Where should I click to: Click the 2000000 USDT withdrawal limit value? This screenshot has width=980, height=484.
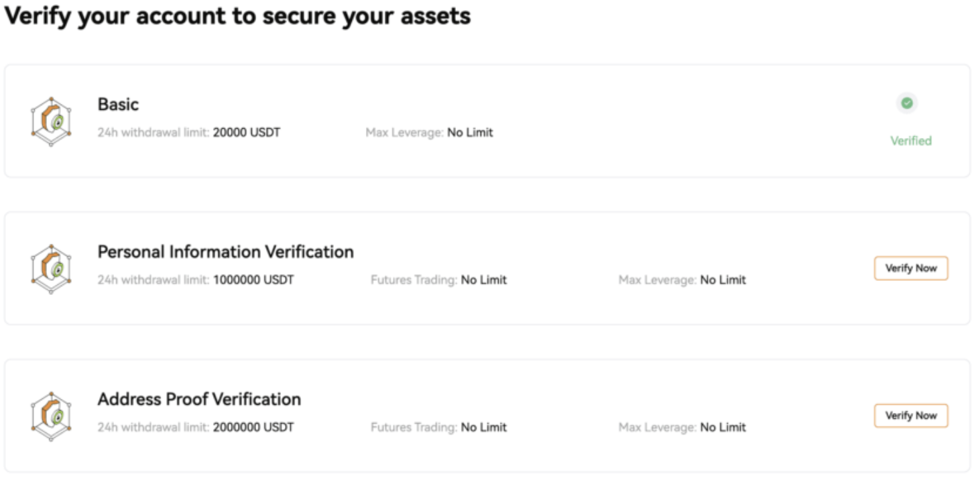[x=253, y=428]
